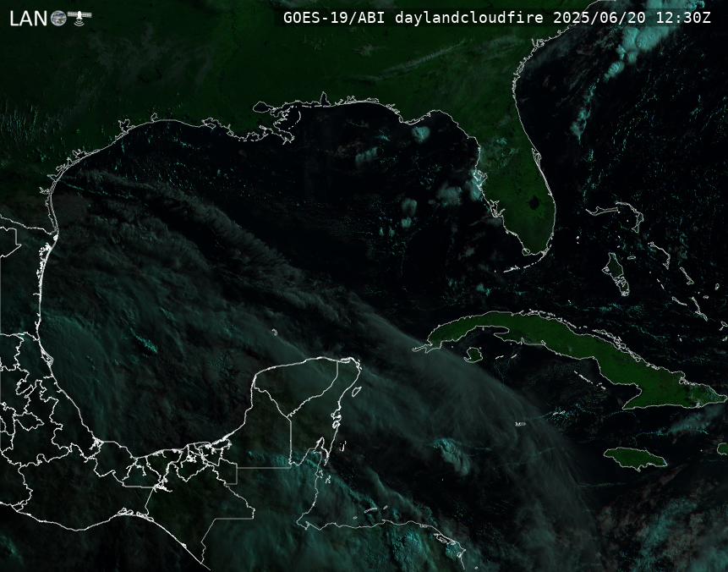The width and height of the screenshot is (728, 572).
Task: Click the Earth globe icon in the logo
Action: [58, 19]
